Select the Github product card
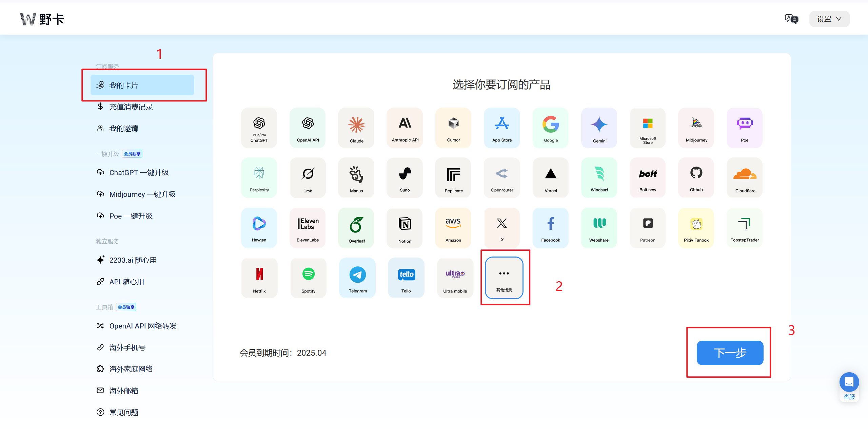This screenshot has width=868, height=434. click(x=696, y=178)
